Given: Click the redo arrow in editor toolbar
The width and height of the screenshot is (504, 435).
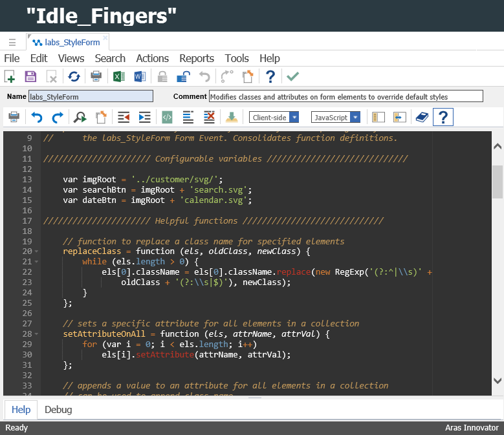Looking at the screenshot, I should (58, 118).
